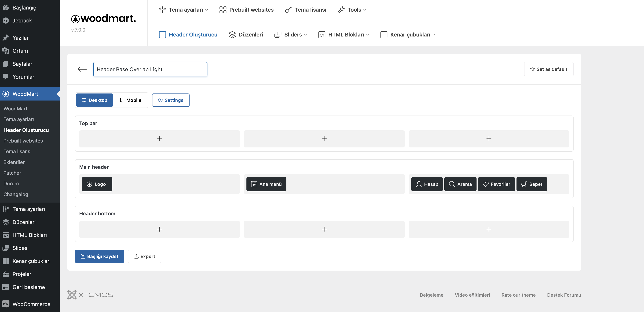The image size is (644, 312).
Task: Open the Destek Forumu footer link
Action: pyautogui.click(x=564, y=295)
